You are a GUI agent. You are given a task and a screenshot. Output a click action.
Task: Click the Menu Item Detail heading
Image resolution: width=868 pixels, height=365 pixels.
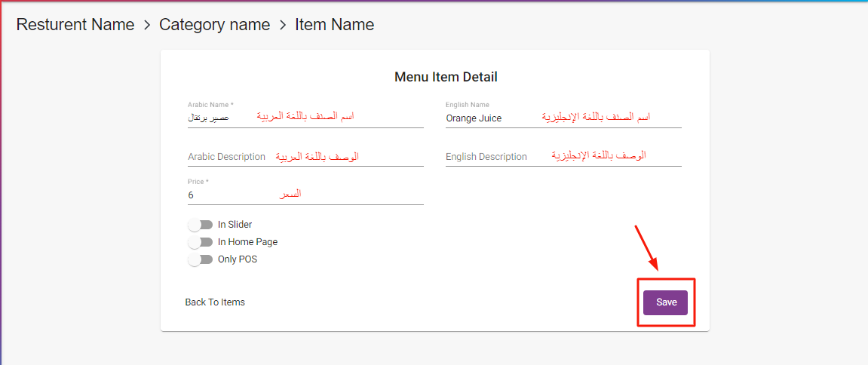pyautogui.click(x=446, y=77)
